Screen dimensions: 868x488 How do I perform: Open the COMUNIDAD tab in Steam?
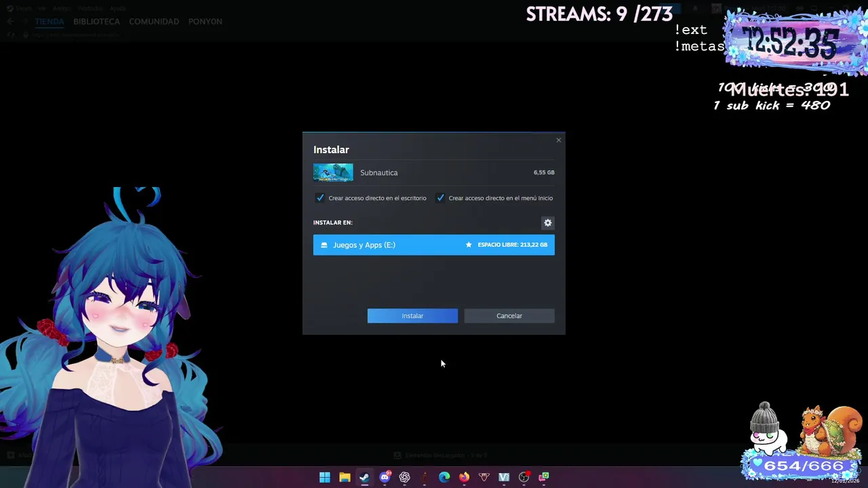pos(154,22)
